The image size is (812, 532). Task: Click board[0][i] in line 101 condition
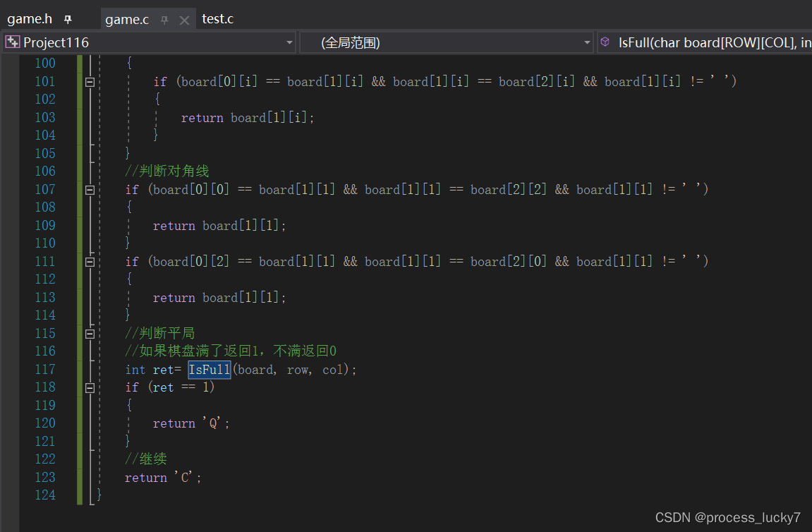(219, 82)
